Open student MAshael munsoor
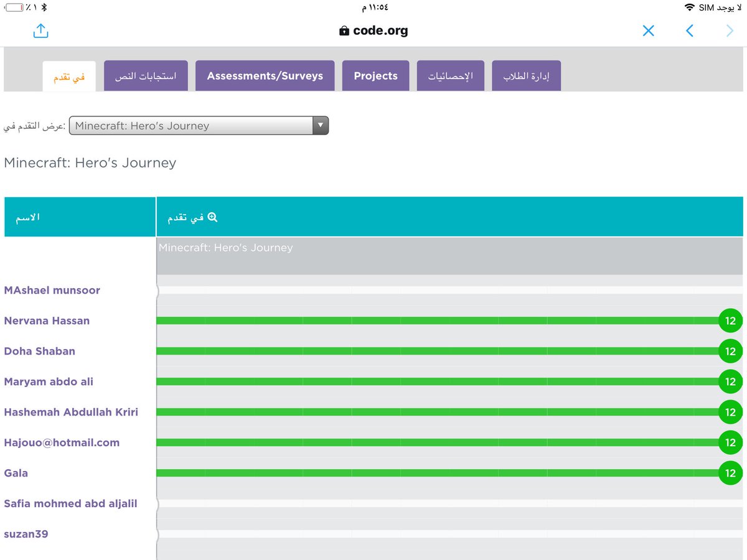The height and width of the screenshot is (560, 747). pyautogui.click(x=52, y=290)
